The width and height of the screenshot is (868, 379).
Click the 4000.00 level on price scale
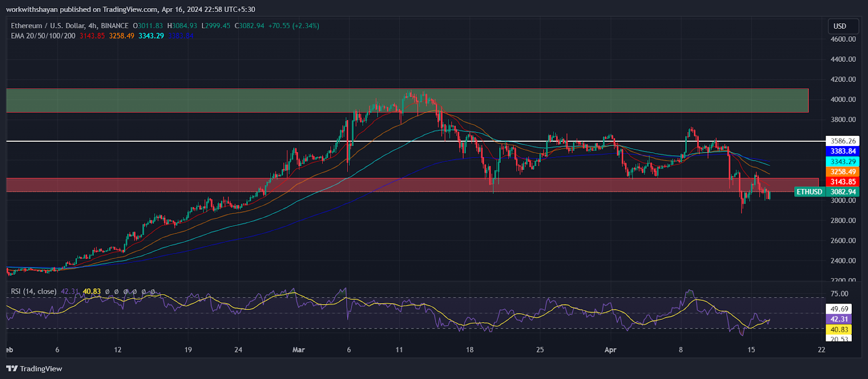(843, 99)
